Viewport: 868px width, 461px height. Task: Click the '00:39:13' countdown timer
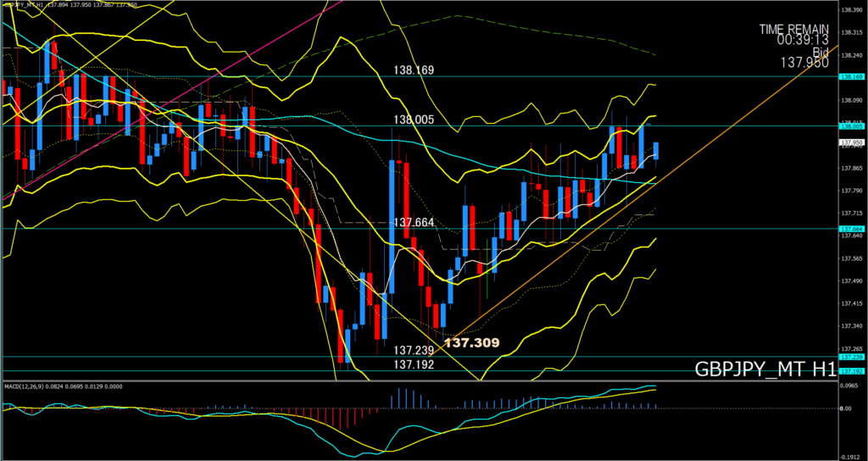coord(803,41)
